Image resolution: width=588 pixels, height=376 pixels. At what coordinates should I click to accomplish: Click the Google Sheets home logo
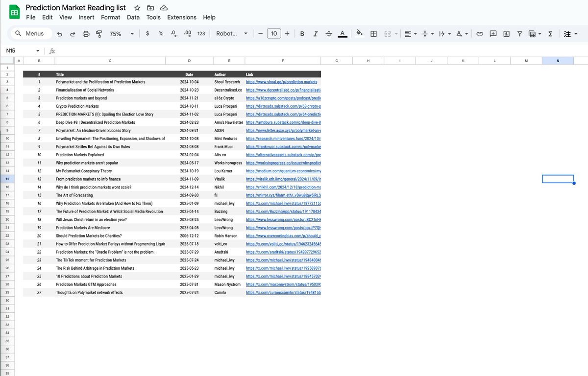coord(14,12)
